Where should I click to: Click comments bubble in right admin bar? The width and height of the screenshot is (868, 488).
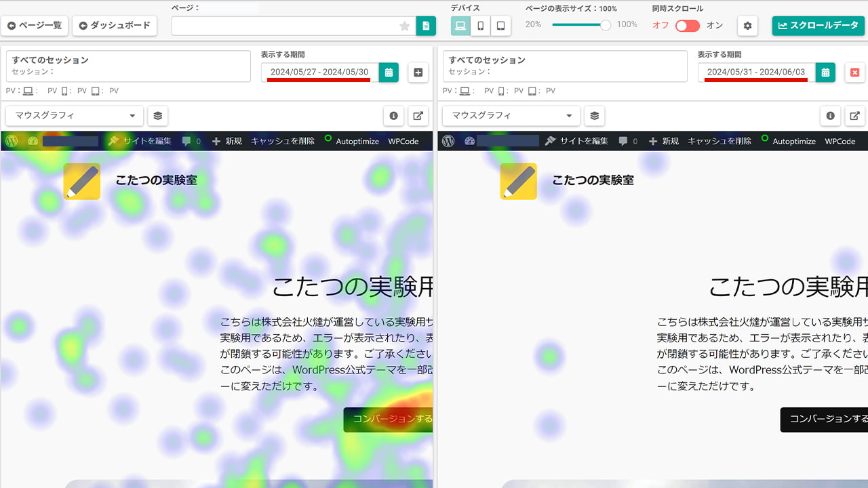click(x=623, y=141)
